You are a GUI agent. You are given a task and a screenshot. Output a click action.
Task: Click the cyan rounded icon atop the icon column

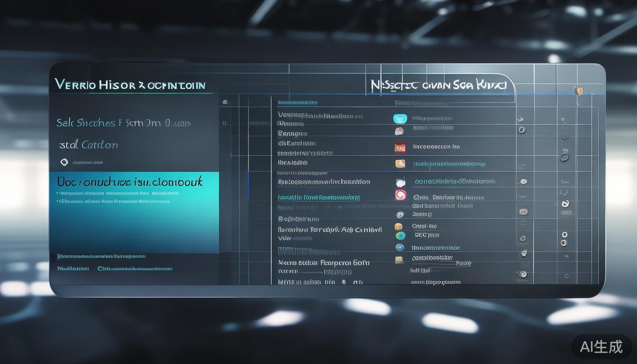click(400, 118)
